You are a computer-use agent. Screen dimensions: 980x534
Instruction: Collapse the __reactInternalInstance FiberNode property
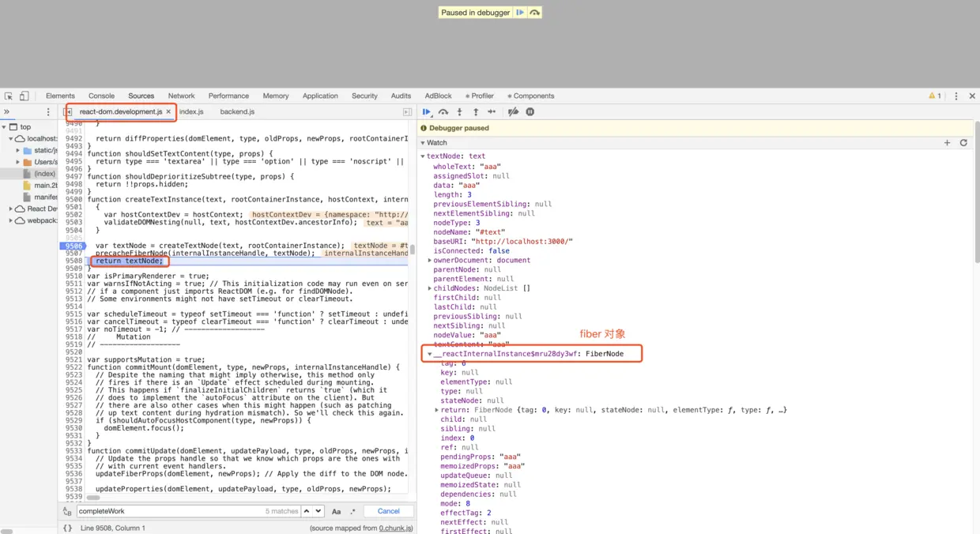point(430,354)
